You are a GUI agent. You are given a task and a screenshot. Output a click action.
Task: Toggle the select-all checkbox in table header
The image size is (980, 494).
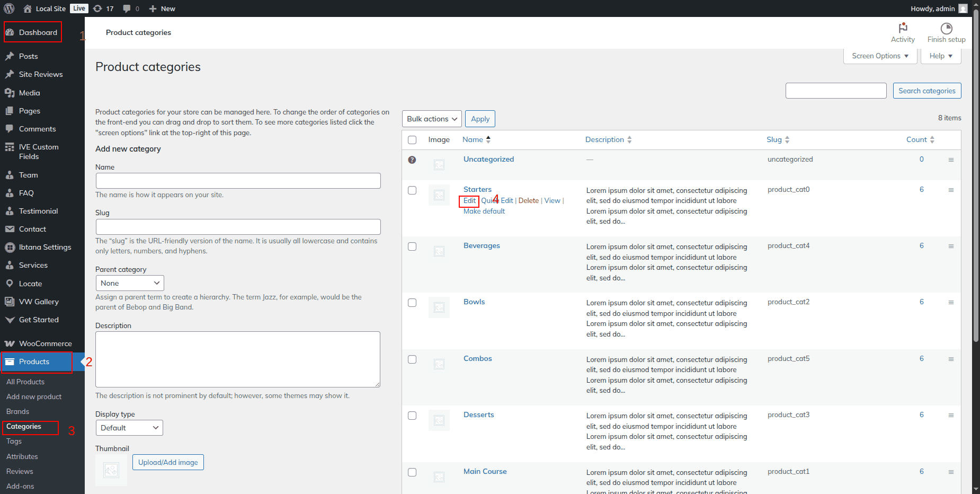pos(412,140)
